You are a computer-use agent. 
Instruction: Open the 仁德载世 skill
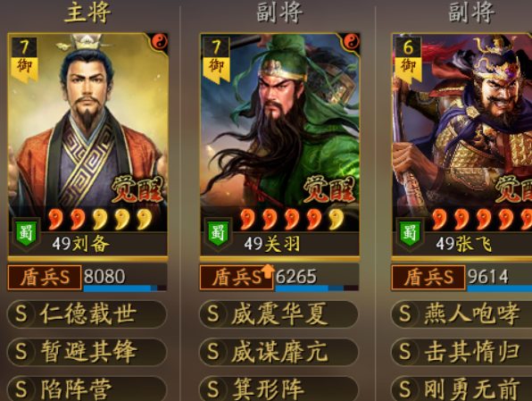pos(87,314)
